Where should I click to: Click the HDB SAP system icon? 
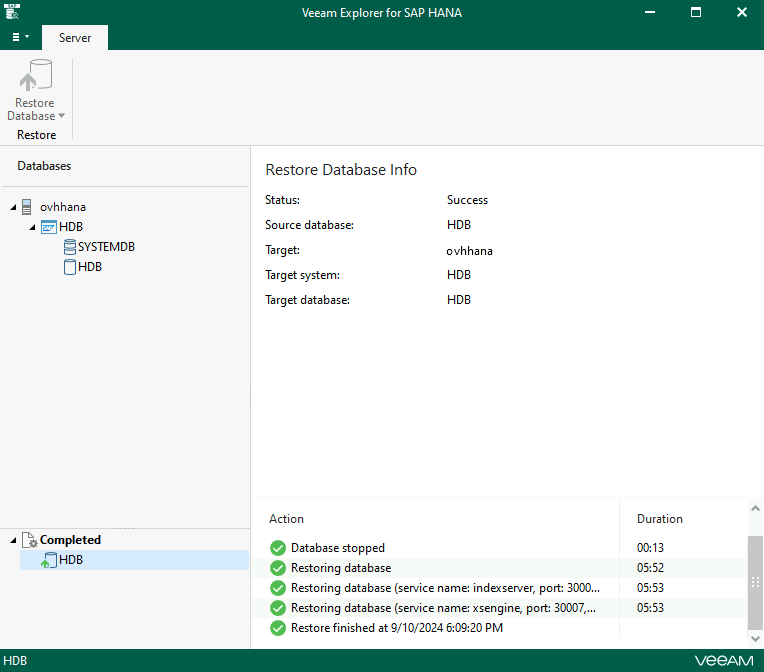click(48, 227)
